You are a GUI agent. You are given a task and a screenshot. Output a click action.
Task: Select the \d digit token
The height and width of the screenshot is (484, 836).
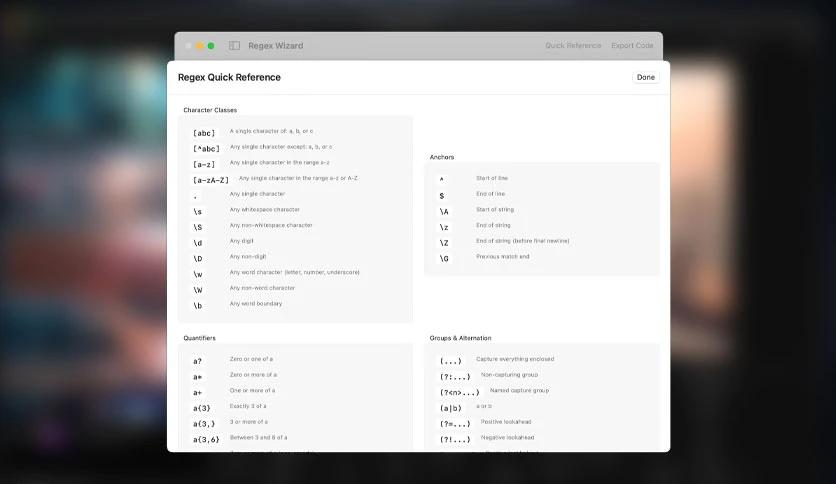198,243
